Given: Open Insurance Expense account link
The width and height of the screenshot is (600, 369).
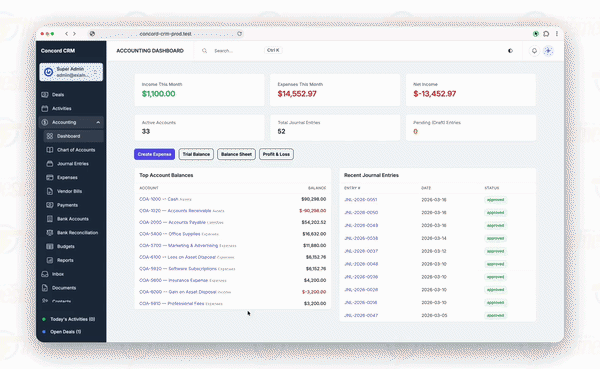Looking at the screenshot, I should point(173,280).
